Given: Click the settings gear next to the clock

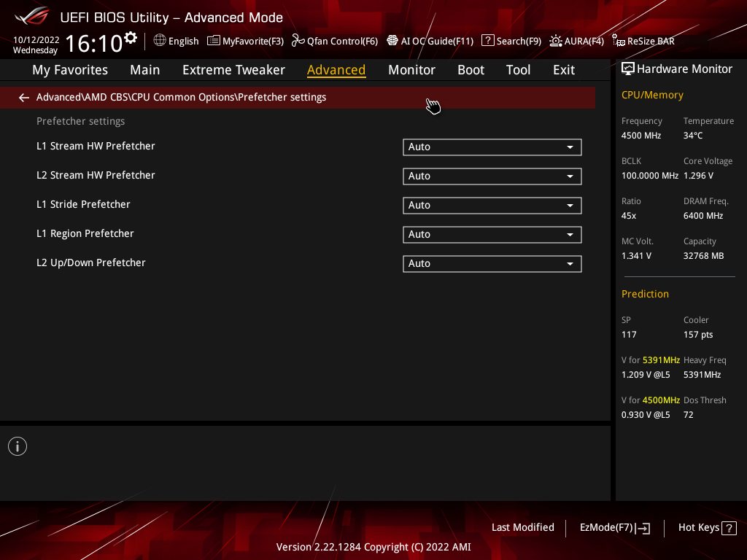Looking at the screenshot, I should click(x=131, y=38).
